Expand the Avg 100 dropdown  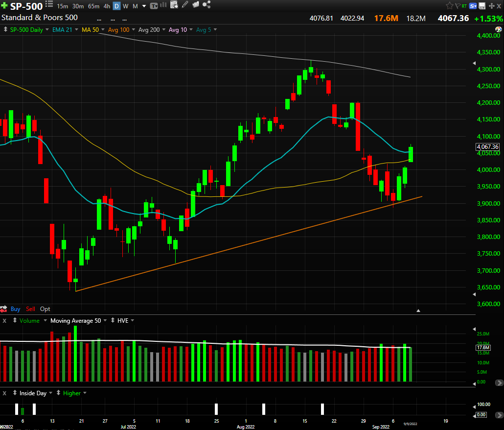[134, 29]
